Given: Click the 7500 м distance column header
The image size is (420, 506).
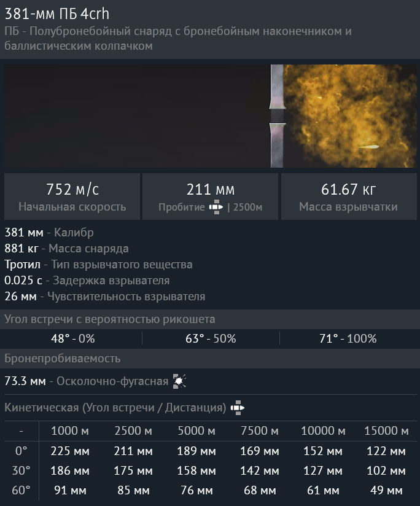Looking at the screenshot, I should click(259, 431).
